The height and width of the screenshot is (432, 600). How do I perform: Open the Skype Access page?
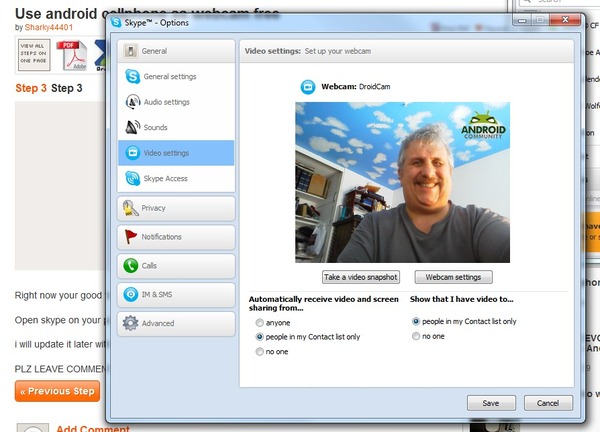[176, 178]
